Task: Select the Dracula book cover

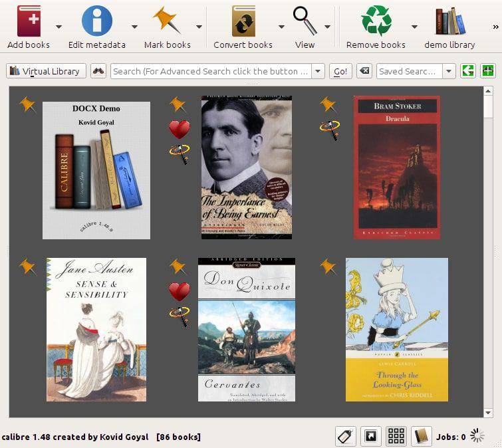Action: (397, 168)
